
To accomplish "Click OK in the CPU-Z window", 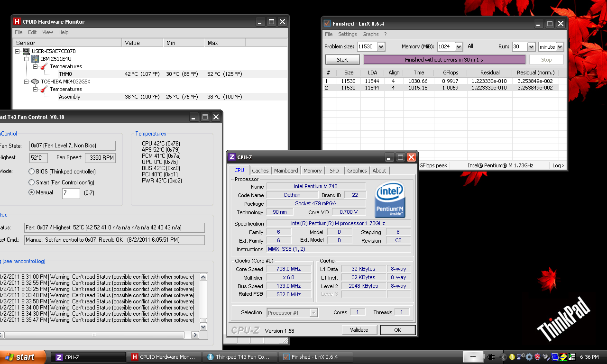I will 398,330.
